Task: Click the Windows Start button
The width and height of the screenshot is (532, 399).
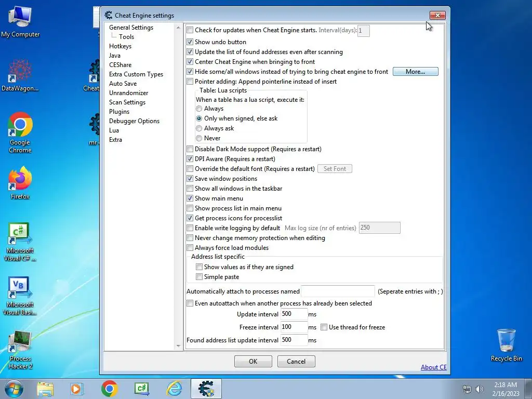Action: [x=14, y=389]
